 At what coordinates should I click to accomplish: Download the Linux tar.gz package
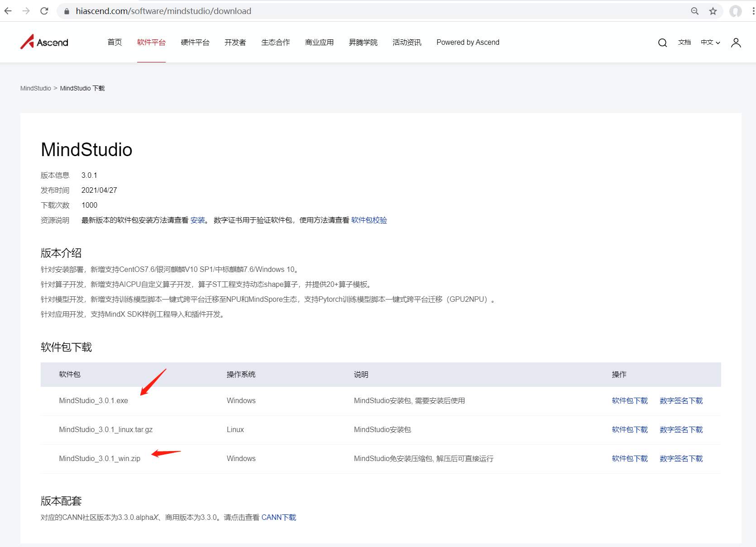(630, 430)
